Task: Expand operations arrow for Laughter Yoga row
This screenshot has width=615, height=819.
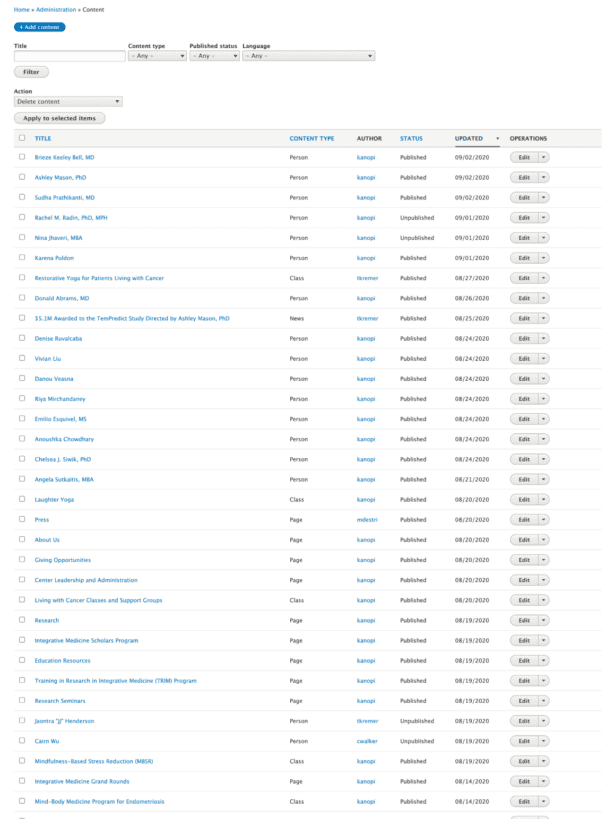Action: (543, 500)
